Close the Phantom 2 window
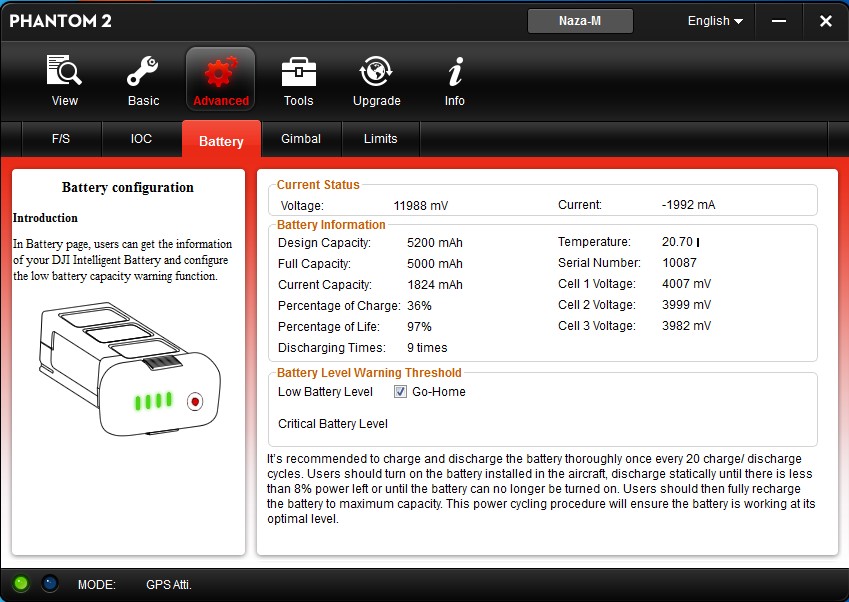This screenshot has height=602, width=849. pos(825,21)
